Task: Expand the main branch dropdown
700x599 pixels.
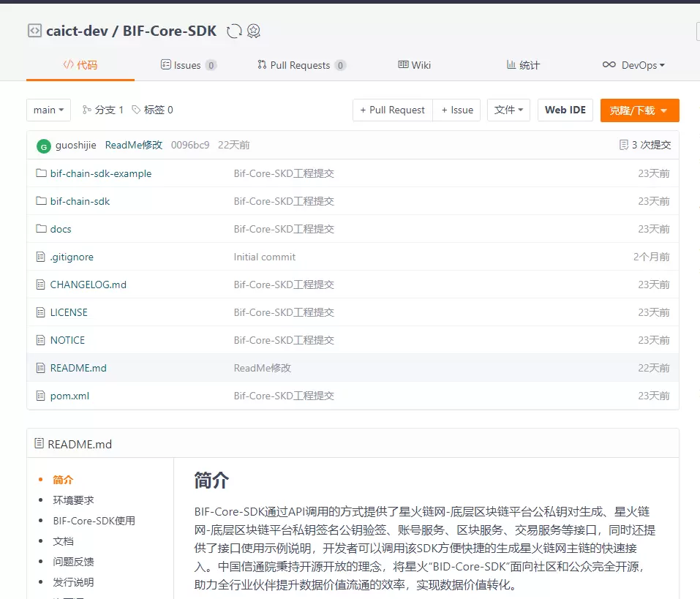Action: [x=48, y=110]
